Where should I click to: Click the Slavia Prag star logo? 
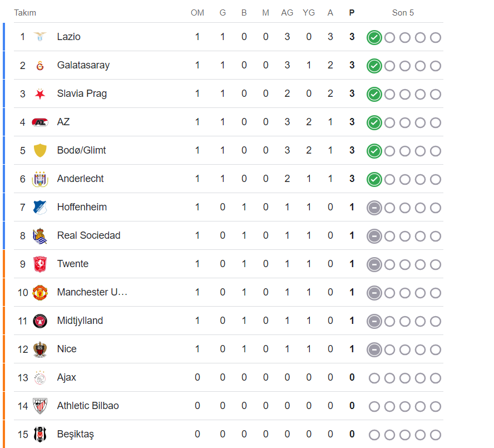pos(40,93)
